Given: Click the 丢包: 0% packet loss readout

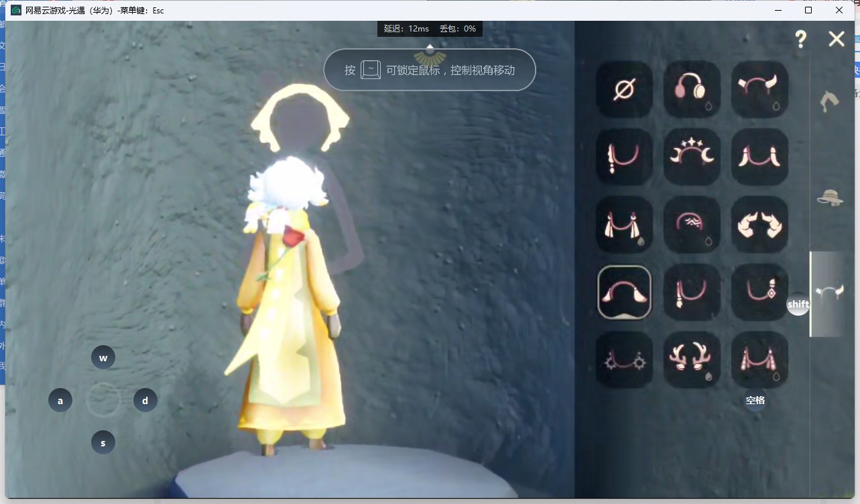Looking at the screenshot, I should point(458,29).
